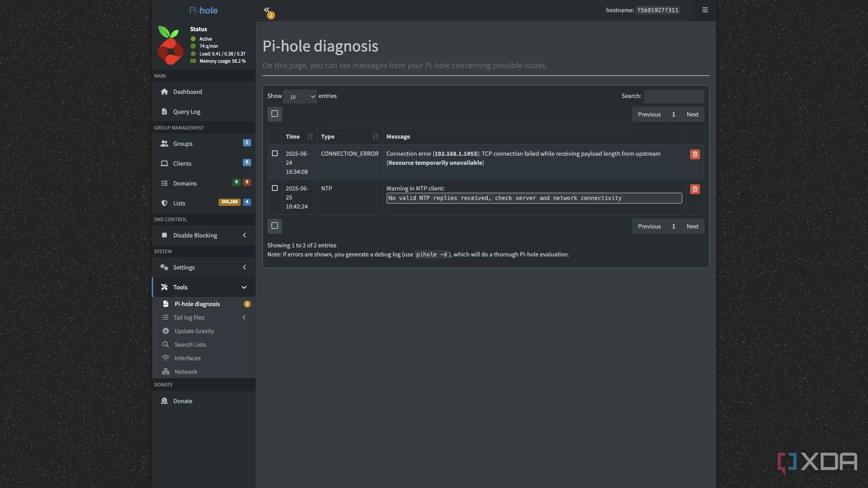Click the 'Memory usage: 58.2 %' status
The image size is (868, 488).
(x=222, y=61)
